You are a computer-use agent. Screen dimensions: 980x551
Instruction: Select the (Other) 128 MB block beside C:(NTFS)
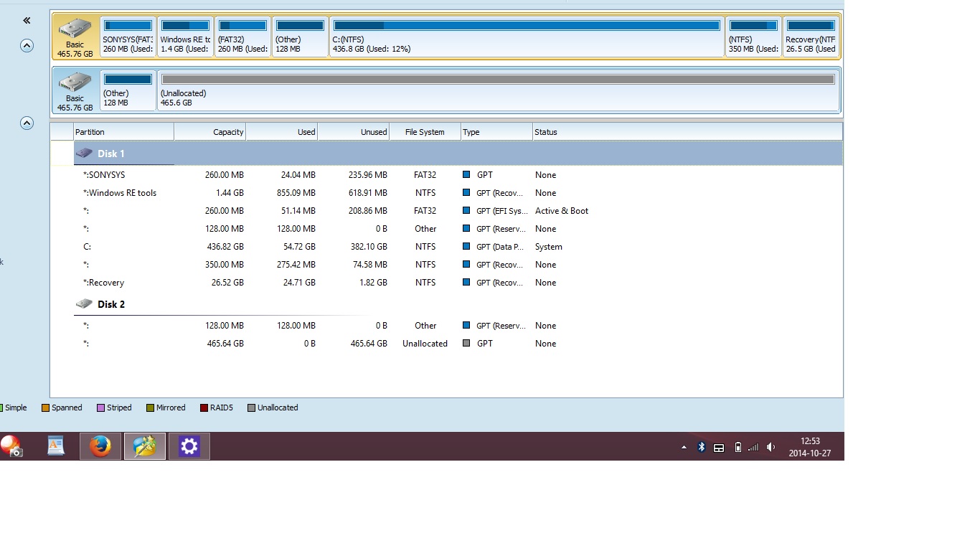(x=301, y=37)
